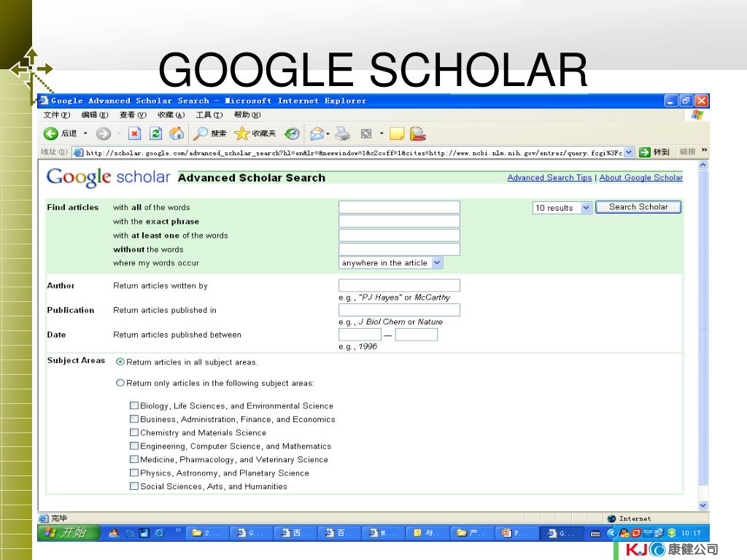The width and height of the screenshot is (747, 560).
Task: Open the 收藏(A) menu
Action: point(171,114)
